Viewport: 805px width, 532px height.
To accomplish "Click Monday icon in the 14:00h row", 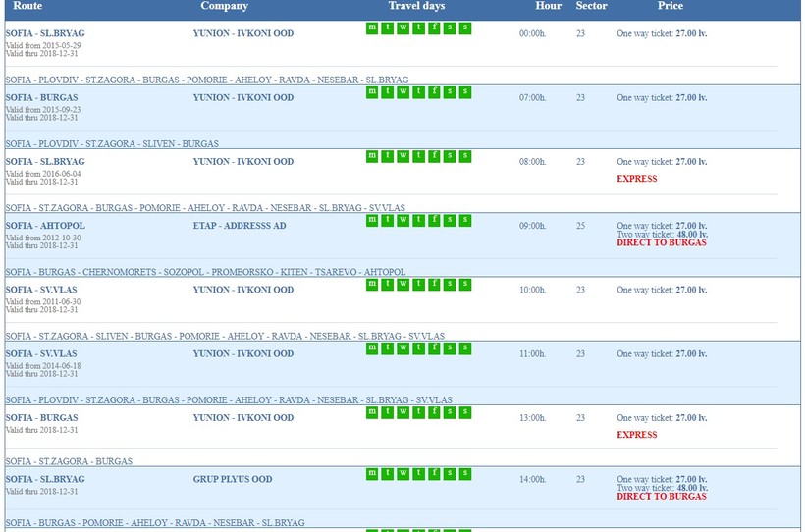I will point(372,474).
